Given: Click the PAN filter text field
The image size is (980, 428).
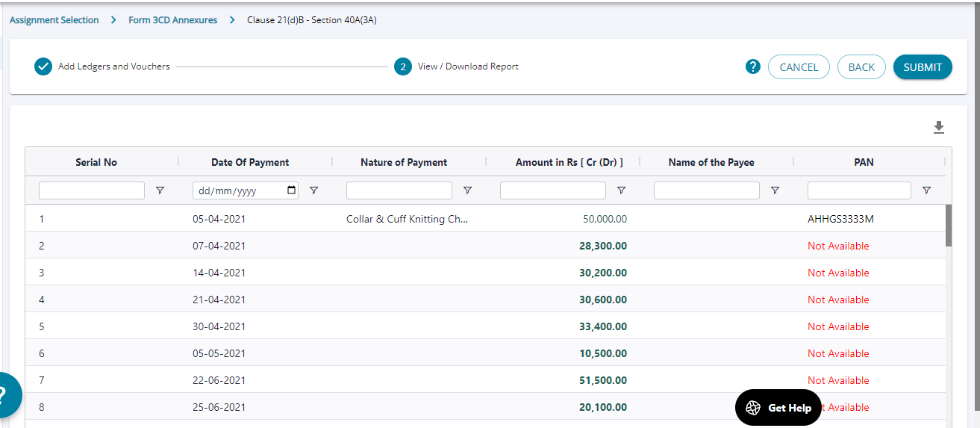Looking at the screenshot, I should tap(858, 190).
